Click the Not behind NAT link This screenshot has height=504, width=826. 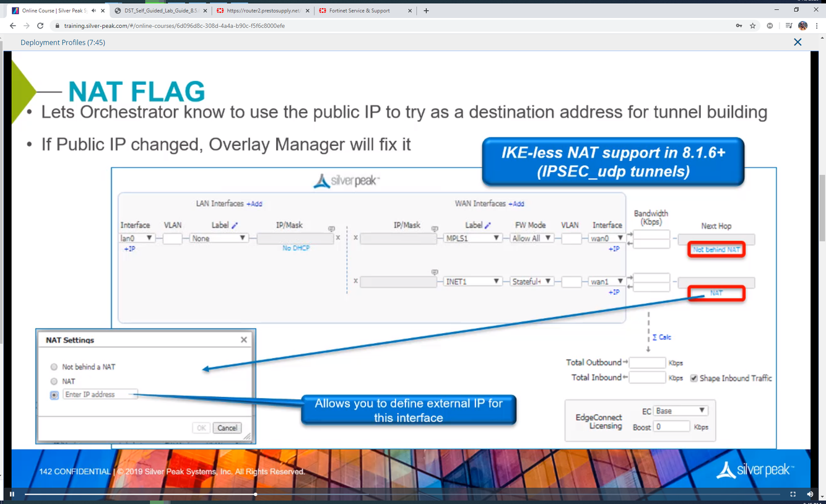click(x=716, y=250)
